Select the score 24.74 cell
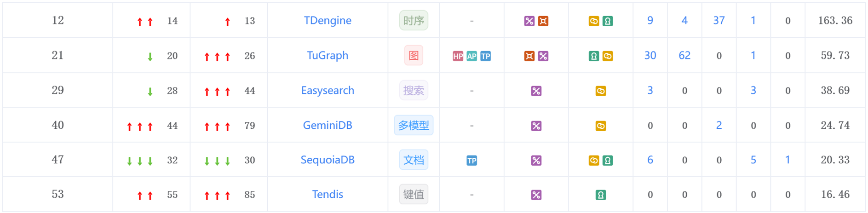 (x=835, y=126)
